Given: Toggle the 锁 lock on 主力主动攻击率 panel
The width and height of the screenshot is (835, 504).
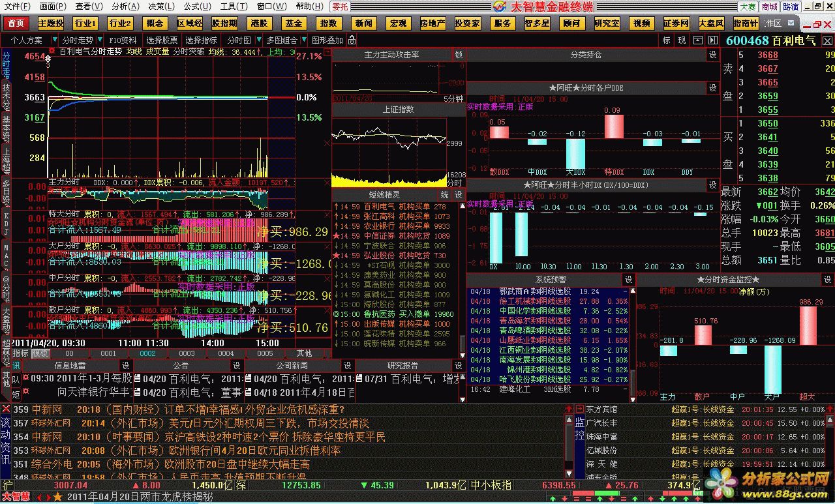Looking at the screenshot, I should tap(459, 55).
